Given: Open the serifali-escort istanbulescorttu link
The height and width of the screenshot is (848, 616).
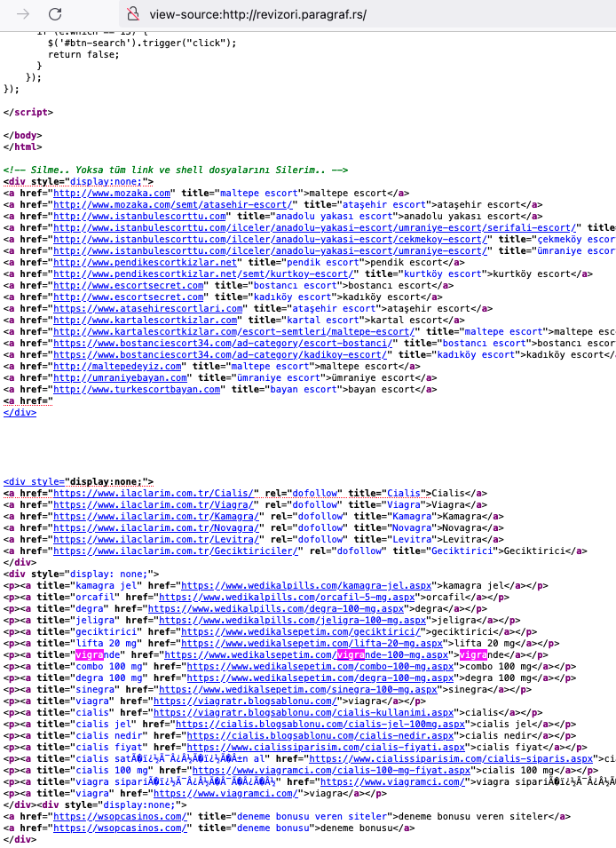Looking at the screenshot, I should coord(315,227).
